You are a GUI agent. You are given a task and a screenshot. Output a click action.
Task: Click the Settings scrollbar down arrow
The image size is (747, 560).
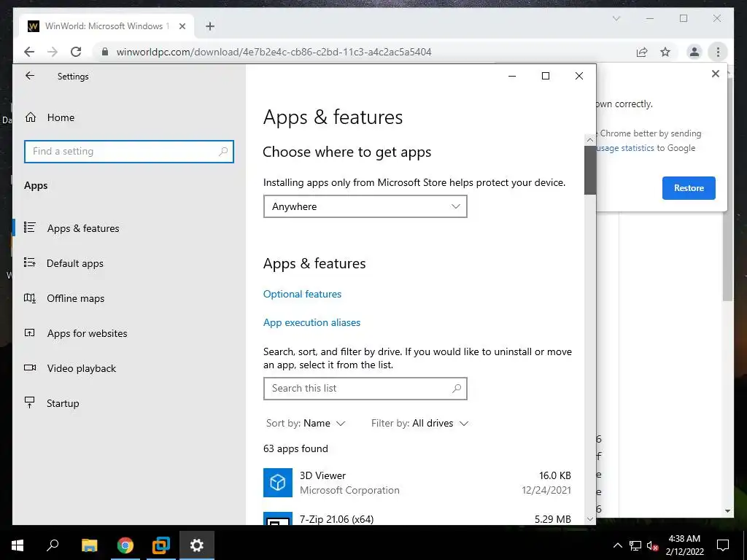(589, 519)
